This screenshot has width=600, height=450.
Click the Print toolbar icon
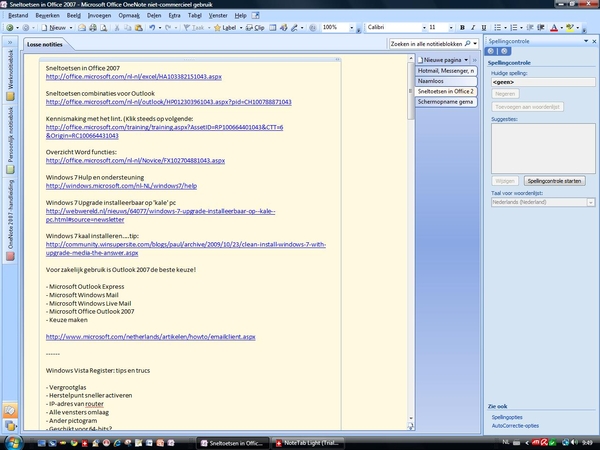click(93, 28)
